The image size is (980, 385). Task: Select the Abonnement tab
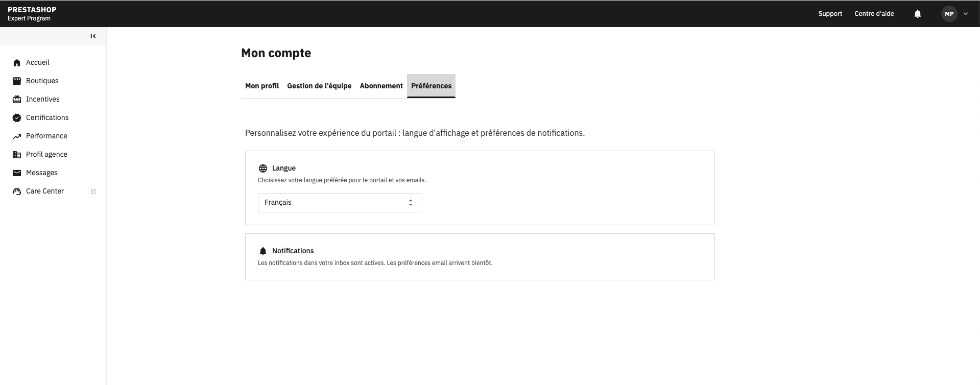(x=381, y=86)
